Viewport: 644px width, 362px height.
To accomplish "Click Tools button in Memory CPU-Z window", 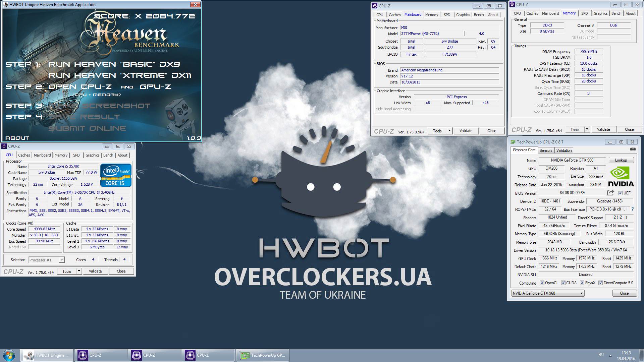I will click(x=575, y=129).
